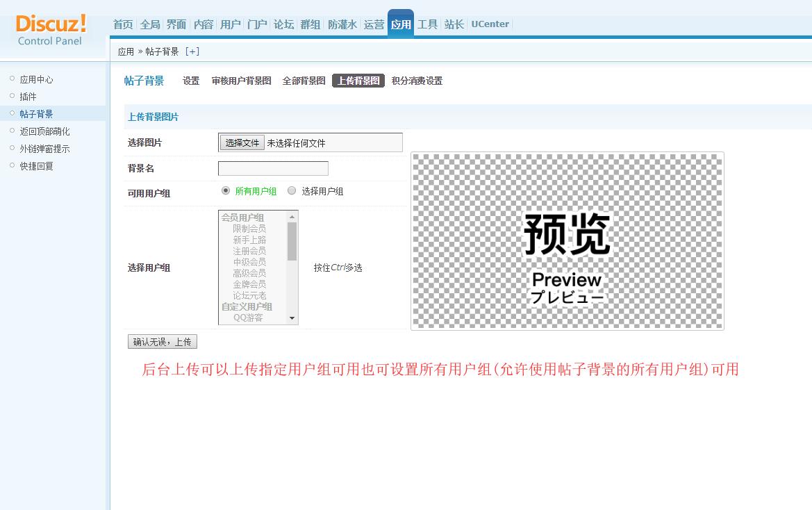Open the 全局 top menu
The width and height of the screenshot is (812, 510).
tap(150, 24)
